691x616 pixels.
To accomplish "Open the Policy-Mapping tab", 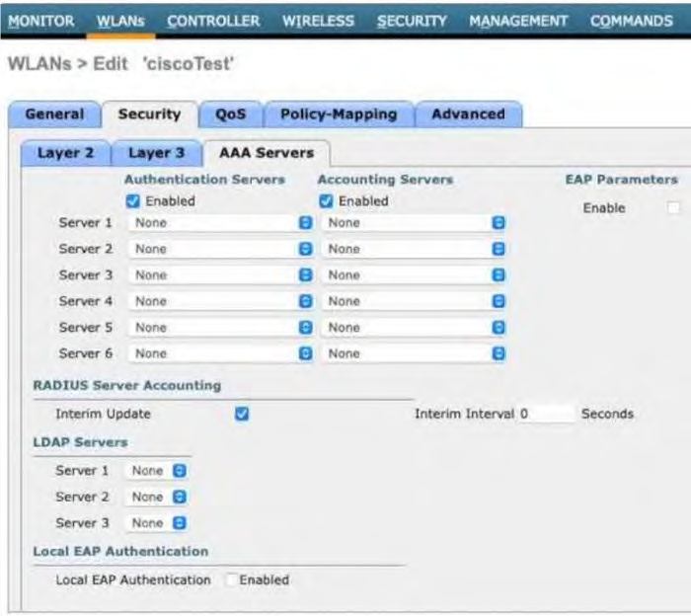I will point(339,115).
